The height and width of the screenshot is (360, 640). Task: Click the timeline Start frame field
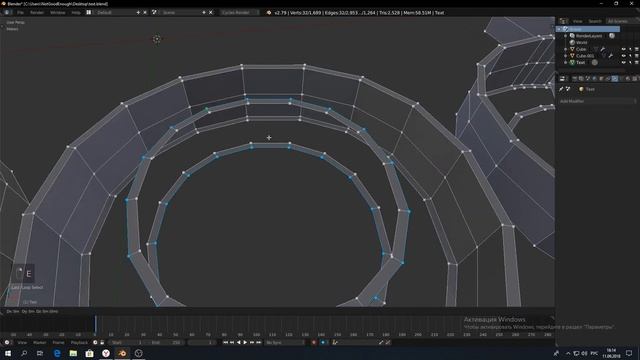pyautogui.click(x=126, y=342)
